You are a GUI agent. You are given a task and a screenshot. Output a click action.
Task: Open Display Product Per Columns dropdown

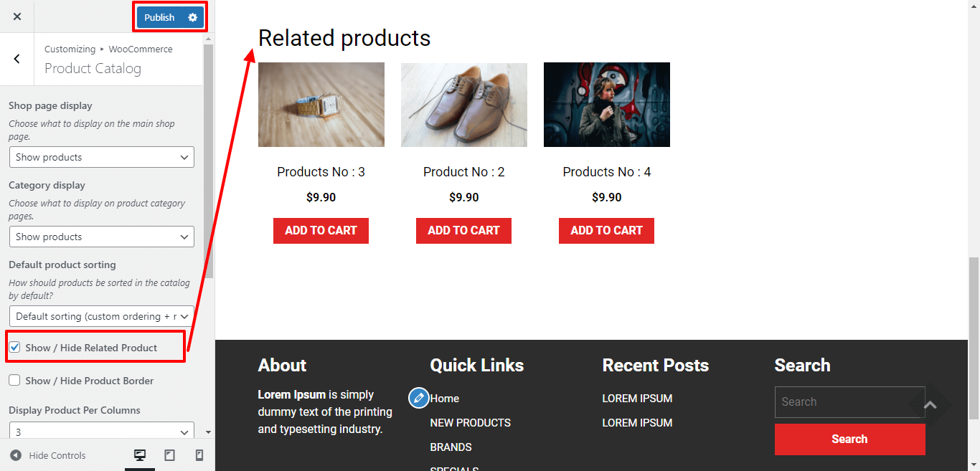coord(102,432)
